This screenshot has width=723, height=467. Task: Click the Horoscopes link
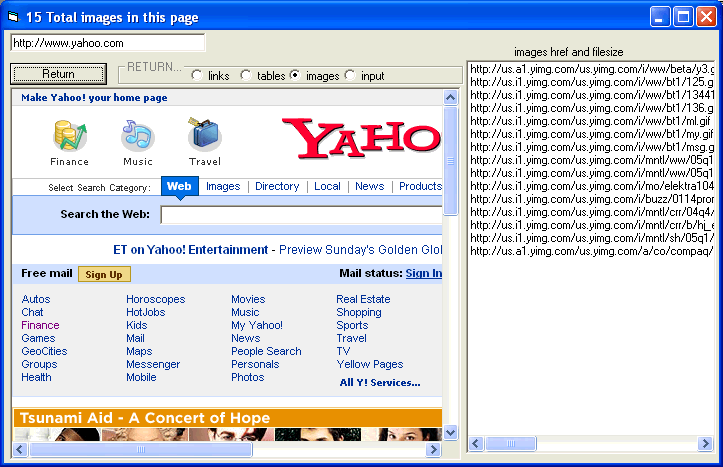pyautogui.click(x=155, y=299)
